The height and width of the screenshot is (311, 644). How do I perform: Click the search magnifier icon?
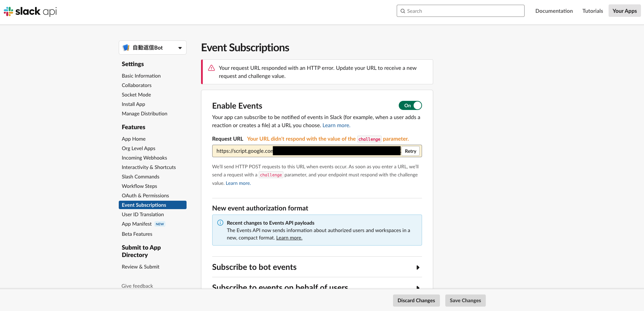point(403,11)
